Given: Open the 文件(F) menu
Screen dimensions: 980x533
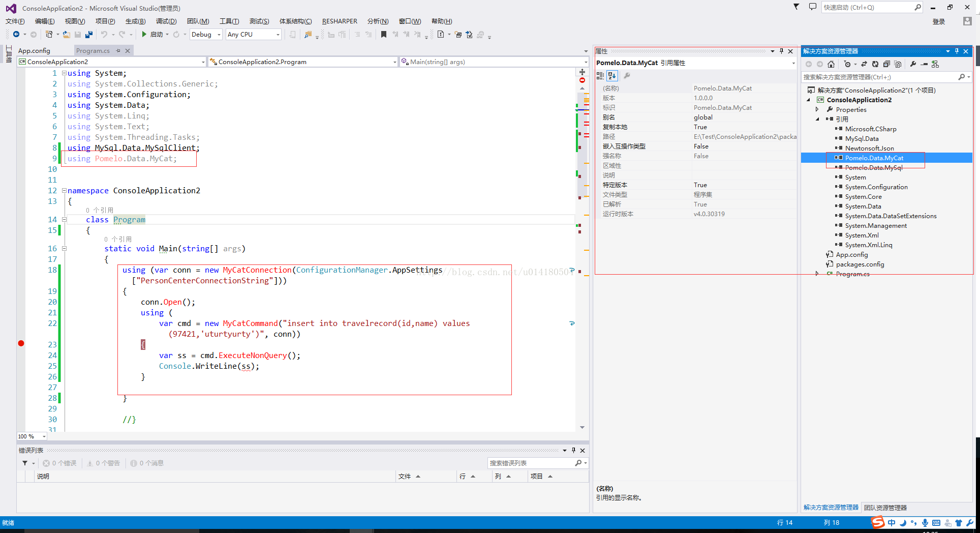Looking at the screenshot, I should coord(15,21).
